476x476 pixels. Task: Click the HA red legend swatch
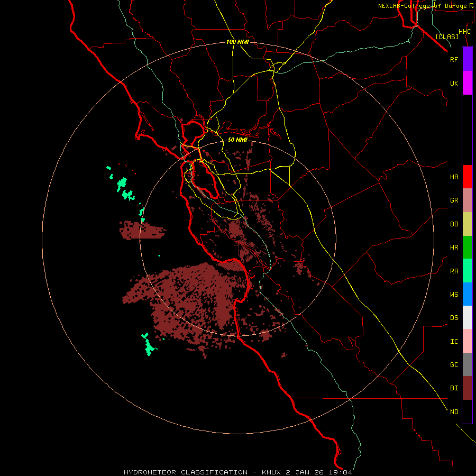tap(467, 177)
